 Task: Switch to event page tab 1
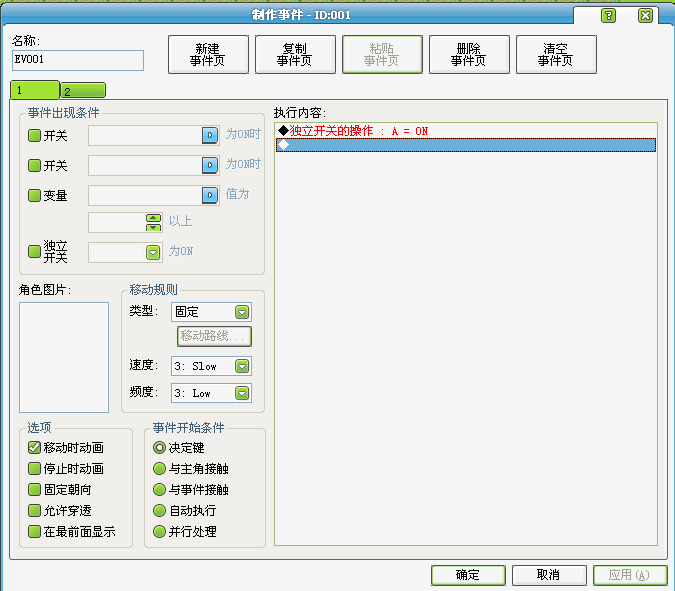click(35, 90)
